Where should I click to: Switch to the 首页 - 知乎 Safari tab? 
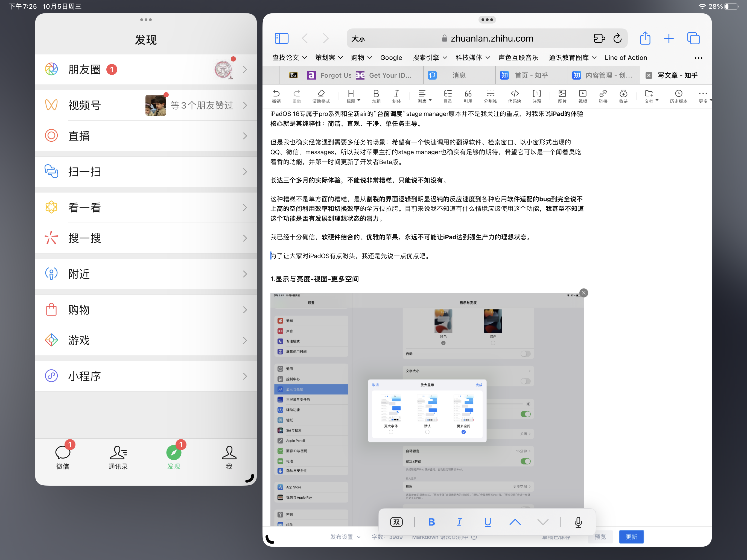[x=531, y=75]
